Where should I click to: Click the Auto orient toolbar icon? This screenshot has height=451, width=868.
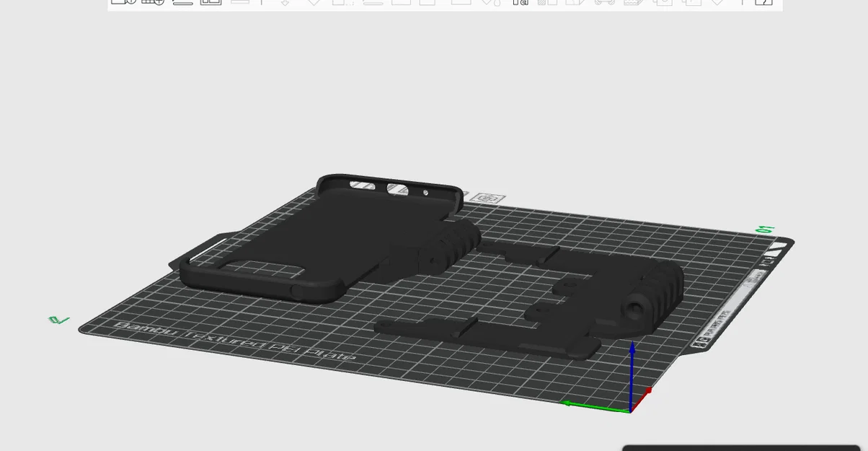click(182, 2)
